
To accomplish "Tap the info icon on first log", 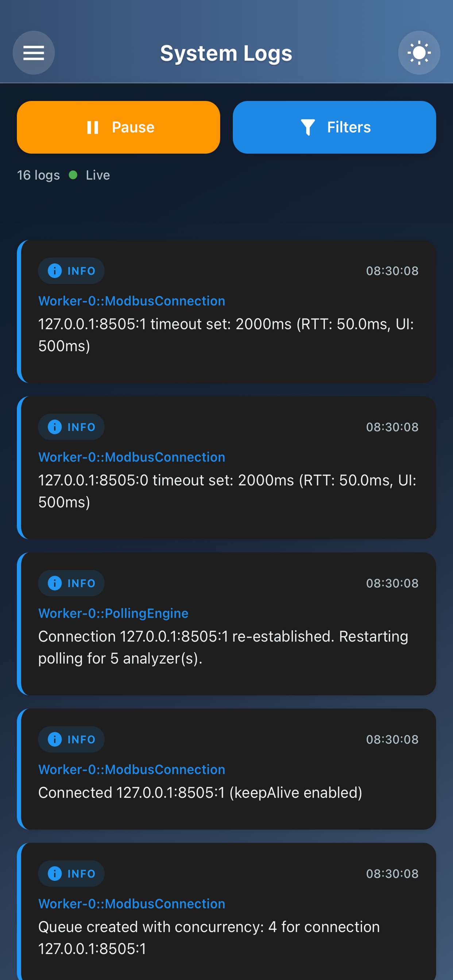I will pos(55,271).
